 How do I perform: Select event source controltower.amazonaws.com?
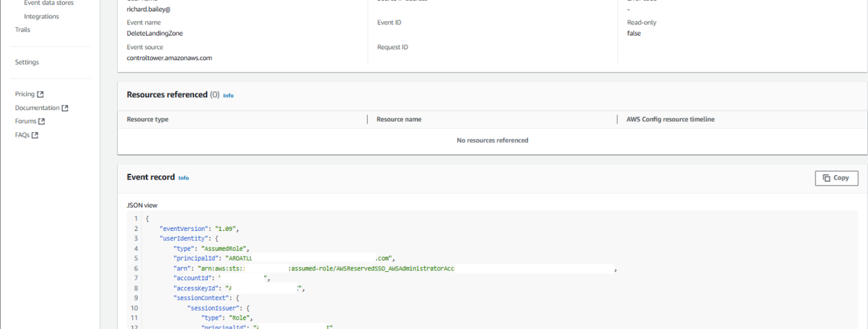click(170, 58)
